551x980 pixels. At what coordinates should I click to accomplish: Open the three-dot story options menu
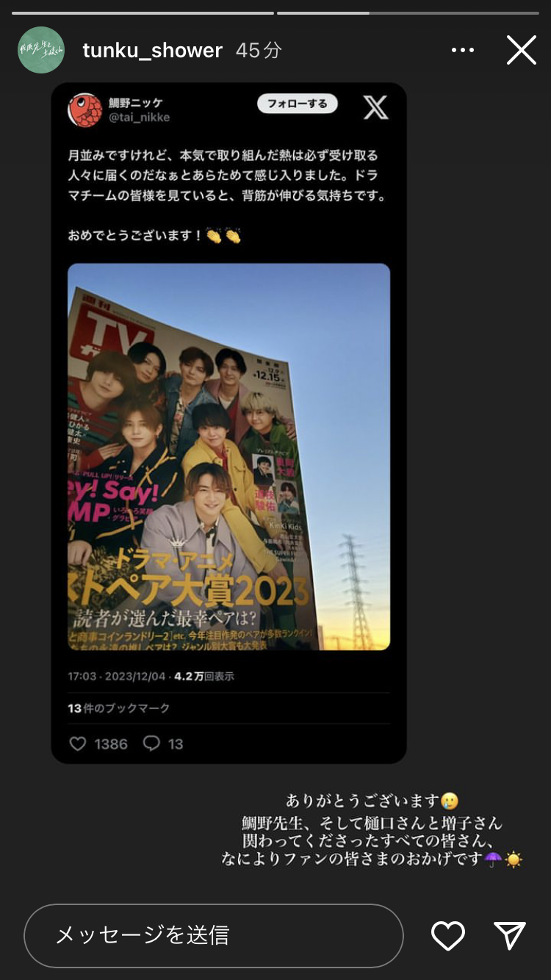463,50
